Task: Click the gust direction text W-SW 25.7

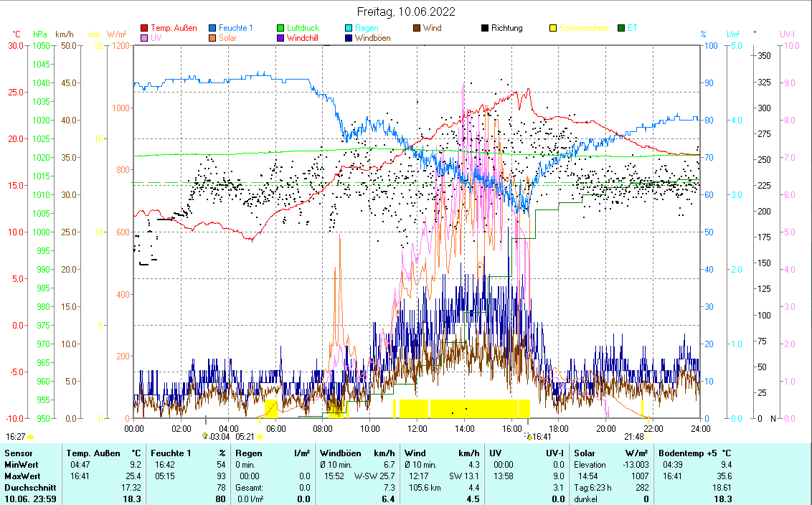Action: [x=374, y=476]
